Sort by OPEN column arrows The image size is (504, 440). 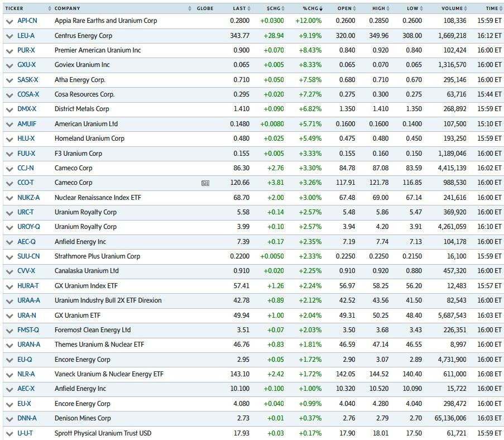354,8
